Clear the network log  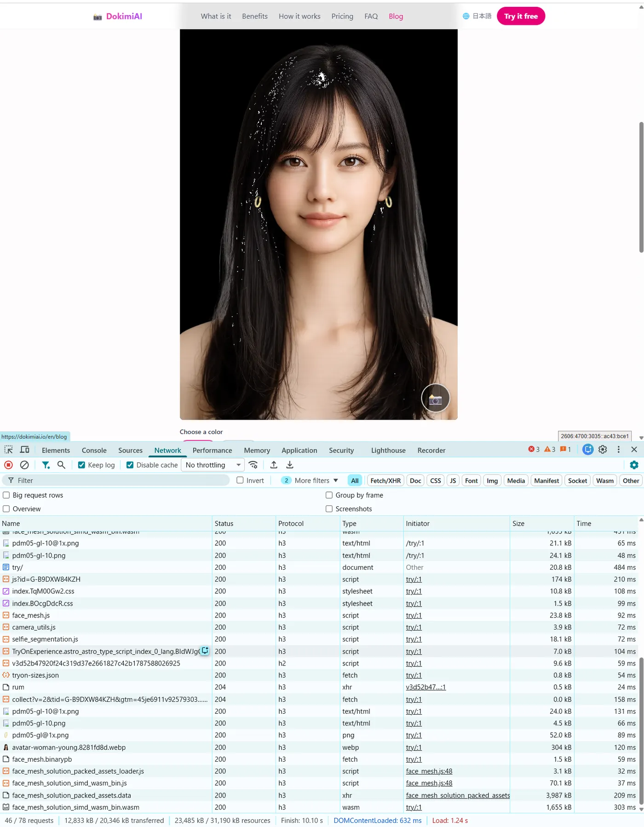(x=25, y=465)
